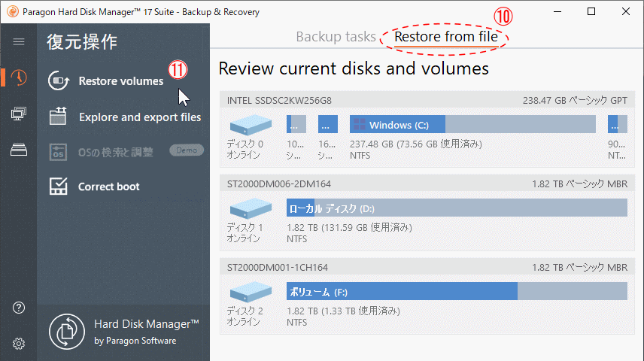
Task: Select Correct boot option
Action: point(109,187)
